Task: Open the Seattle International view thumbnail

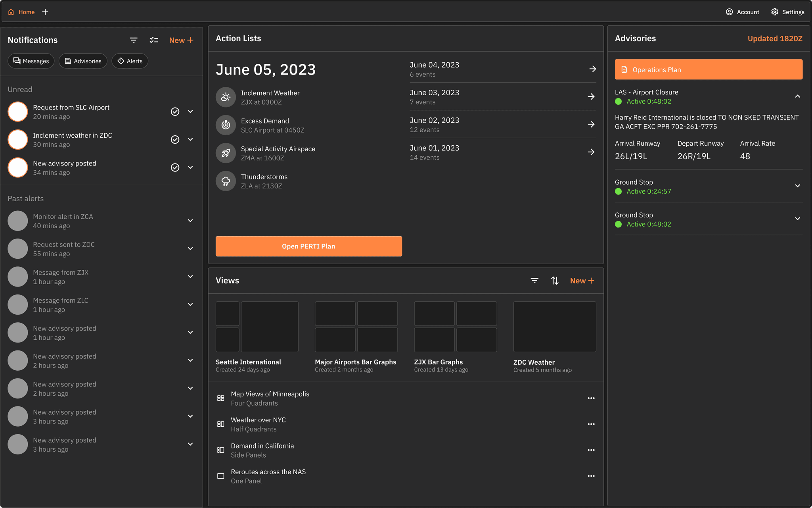Action: pos(257,327)
